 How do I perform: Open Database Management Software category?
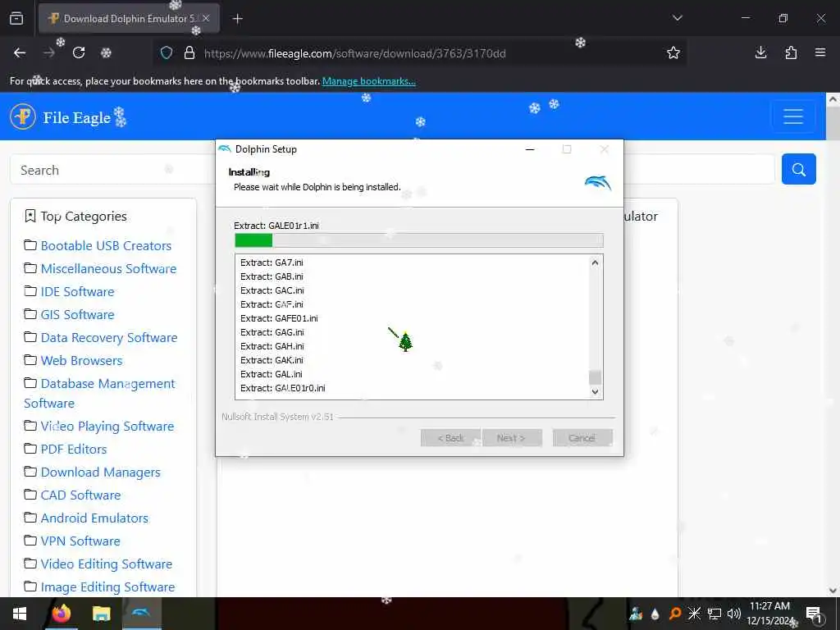[x=99, y=393]
